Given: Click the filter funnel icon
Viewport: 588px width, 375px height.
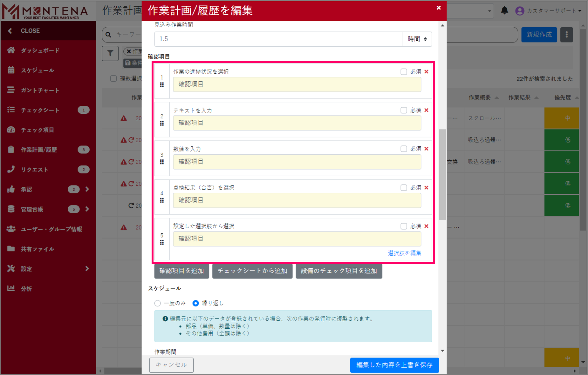Looking at the screenshot, I should tap(110, 53).
